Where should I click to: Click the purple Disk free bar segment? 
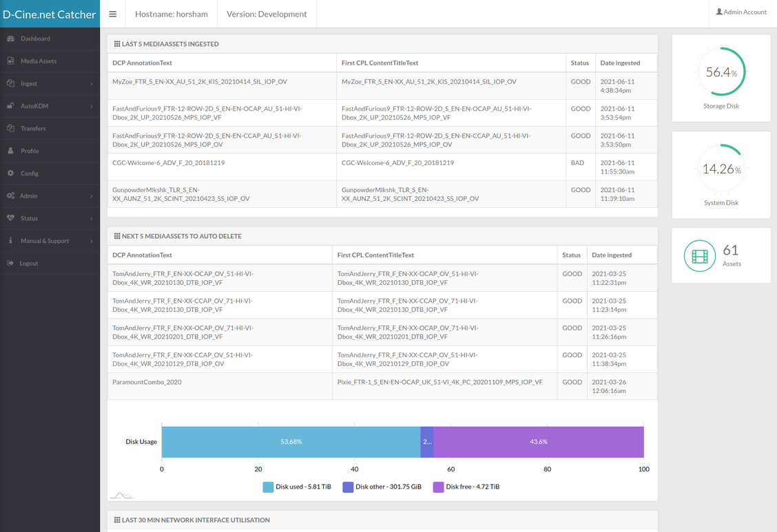pyautogui.click(x=538, y=442)
